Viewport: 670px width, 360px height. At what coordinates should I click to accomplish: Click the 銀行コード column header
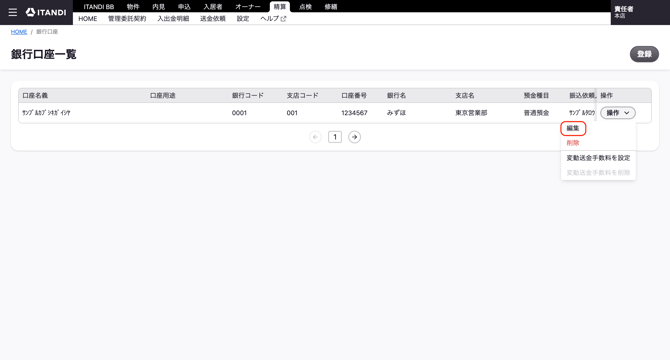(x=248, y=96)
